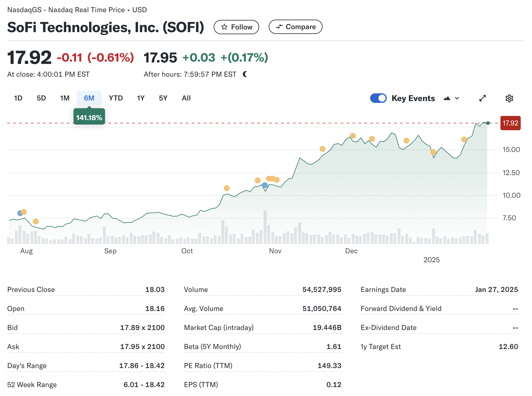Click the orange event marker in mid-October
The image size is (532, 396).
tap(227, 188)
